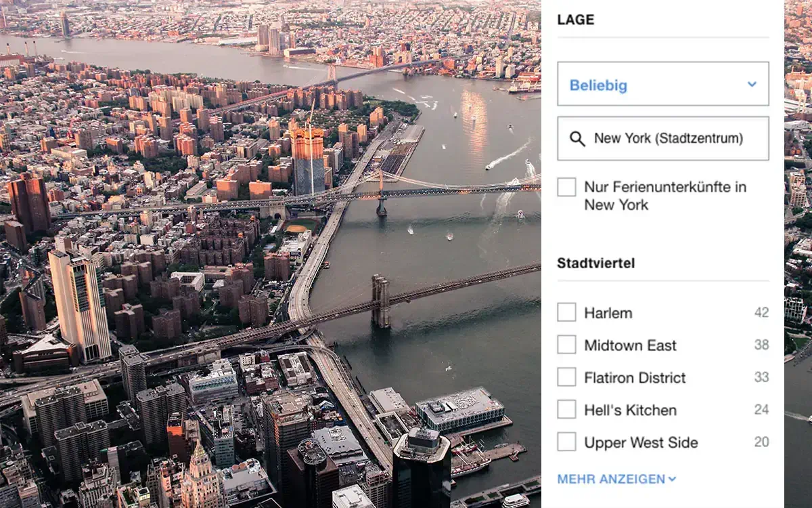
Task: Click the Midtown East label
Action: point(631,345)
